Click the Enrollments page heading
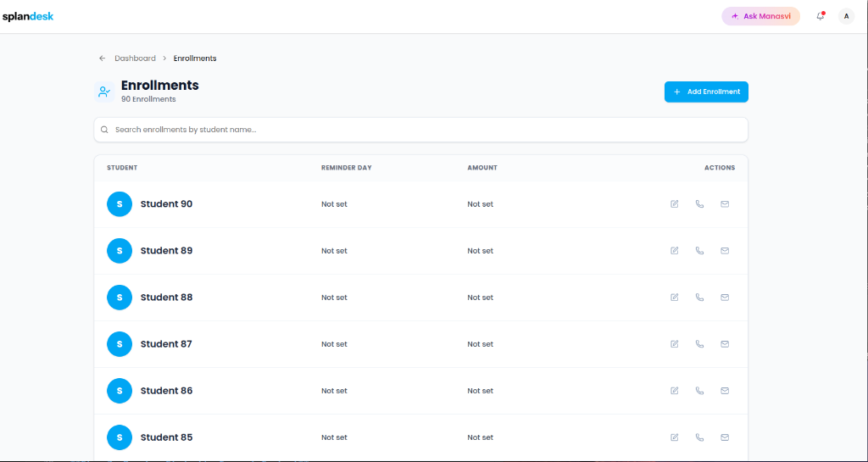Screen dimensions: 868x462 pos(160,86)
